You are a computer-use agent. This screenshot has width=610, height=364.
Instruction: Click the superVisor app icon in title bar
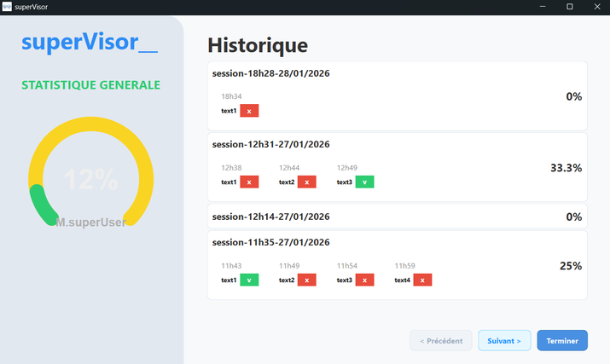(7, 7)
